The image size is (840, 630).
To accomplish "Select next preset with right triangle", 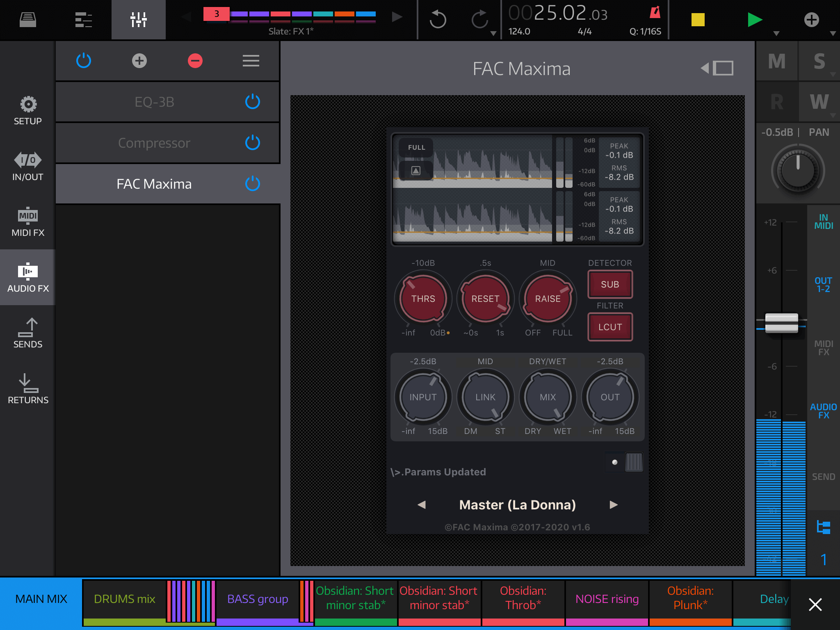I will [614, 504].
